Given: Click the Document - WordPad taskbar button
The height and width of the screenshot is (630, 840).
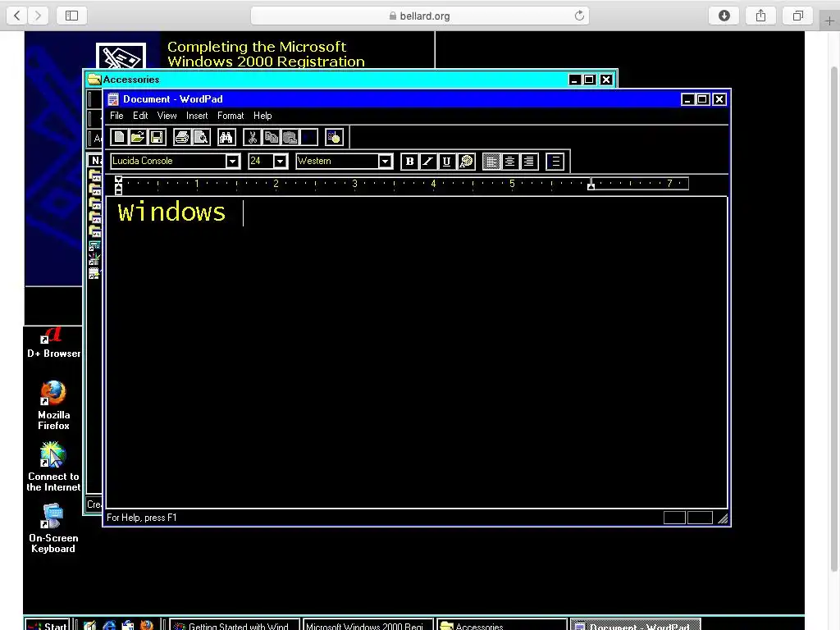Looking at the screenshot, I should [x=636, y=625].
